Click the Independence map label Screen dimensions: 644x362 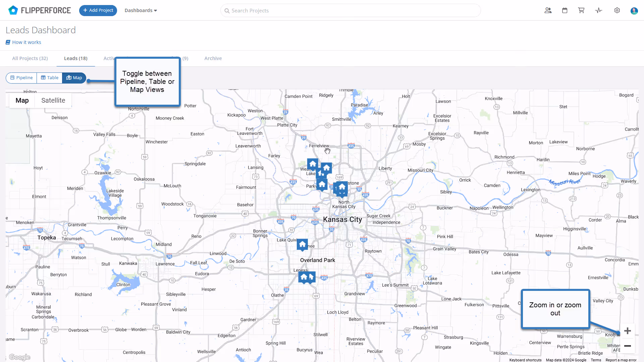(386, 222)
